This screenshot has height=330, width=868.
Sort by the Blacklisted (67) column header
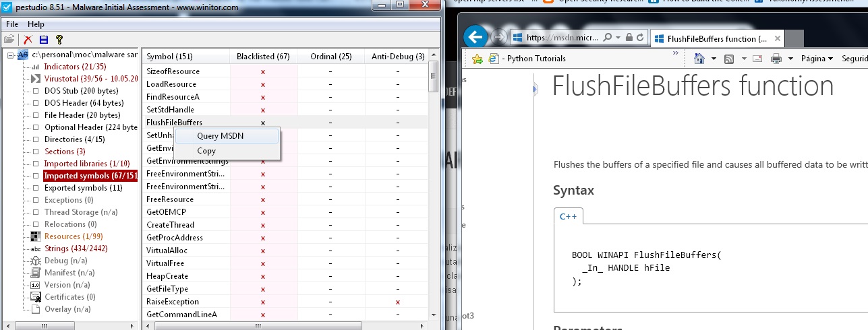[263, 57]
